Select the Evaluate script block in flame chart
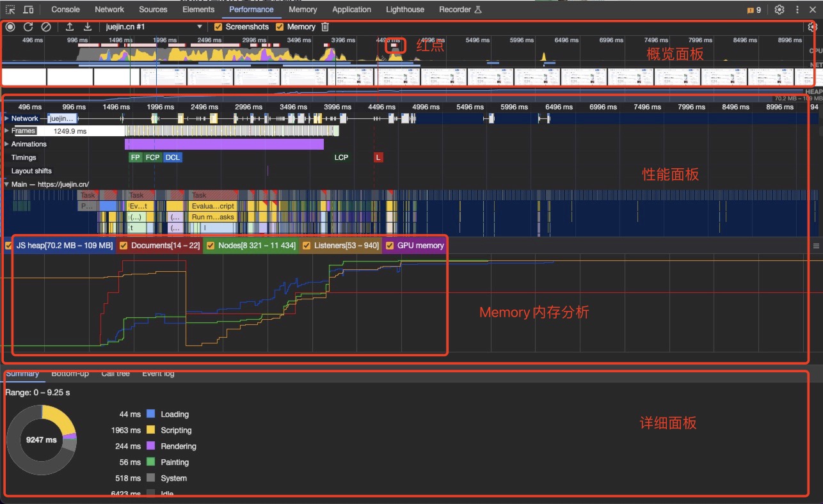This screenshot has height=504, width=823. tap(213, 206)
